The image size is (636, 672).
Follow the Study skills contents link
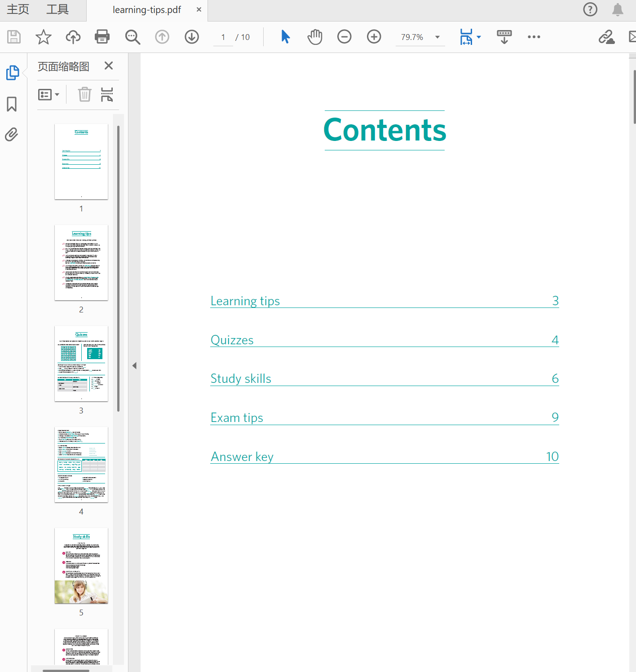(241, 379)
